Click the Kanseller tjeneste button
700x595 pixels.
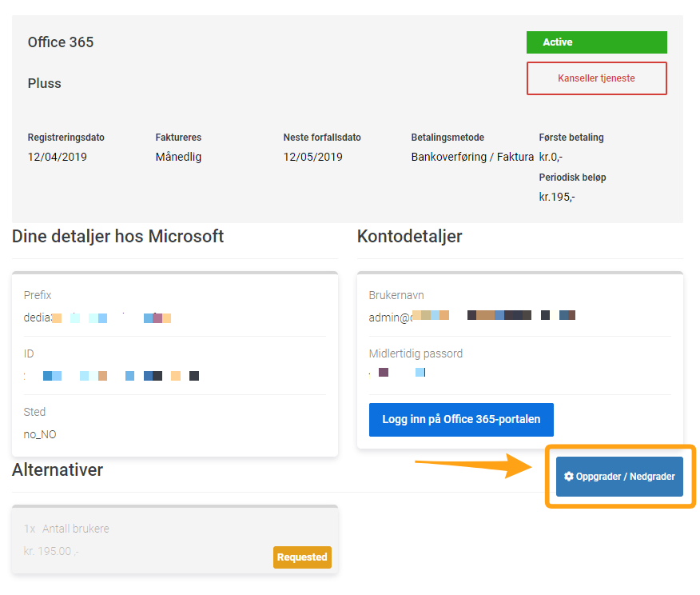click(x=596, y=78)
